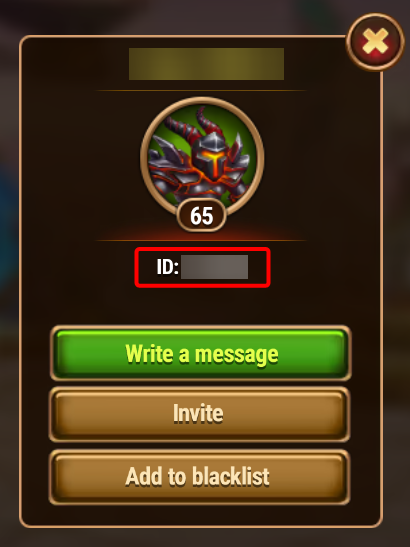Screen dimensions: 410x547
Task: Click the red highlight border around ID
Action: (202, 248)
